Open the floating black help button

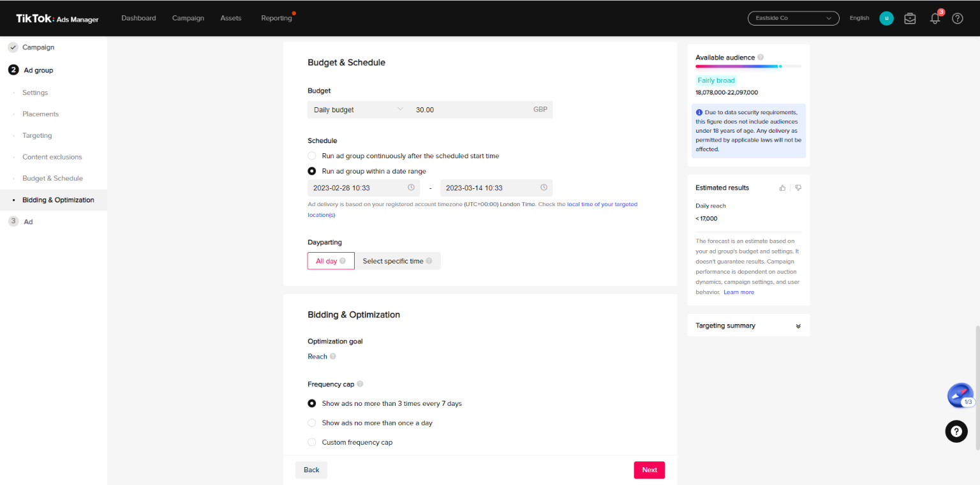956,431
